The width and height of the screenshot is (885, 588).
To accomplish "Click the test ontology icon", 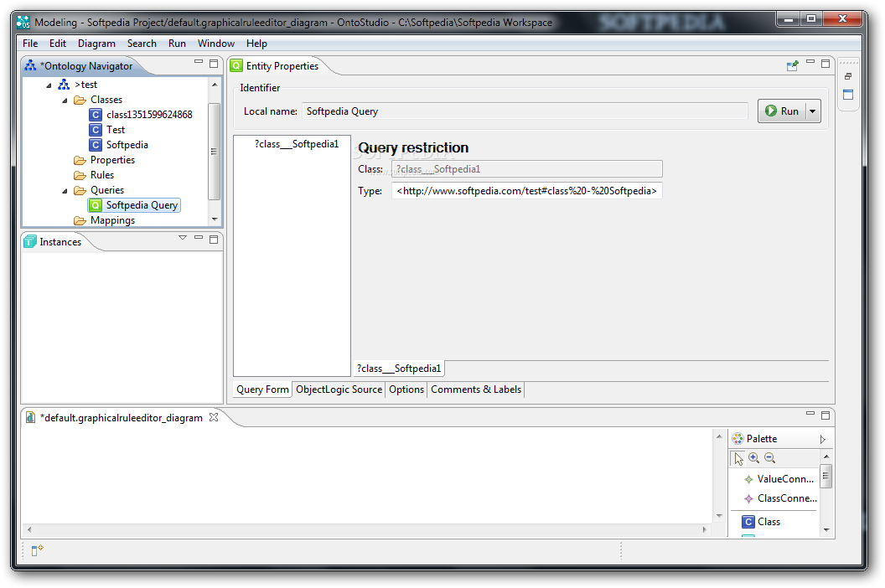I will 64,85.
